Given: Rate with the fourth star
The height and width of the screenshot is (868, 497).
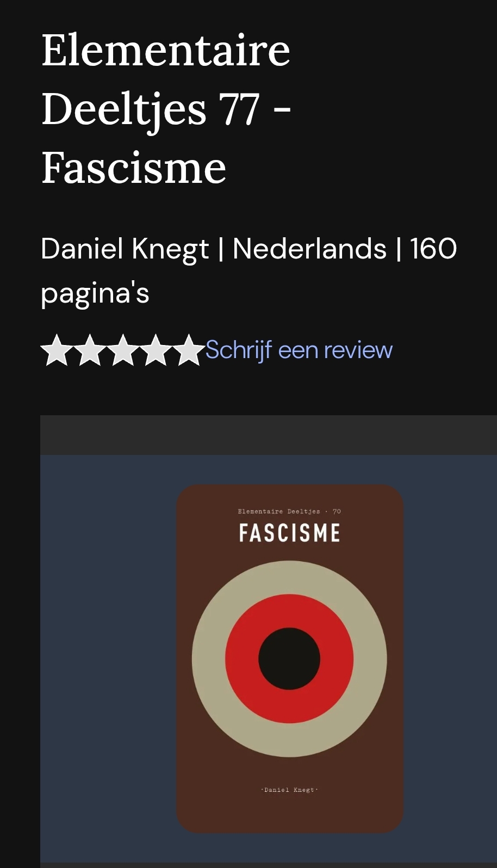Looking at the screenshot, I should [x=156, y=350].
